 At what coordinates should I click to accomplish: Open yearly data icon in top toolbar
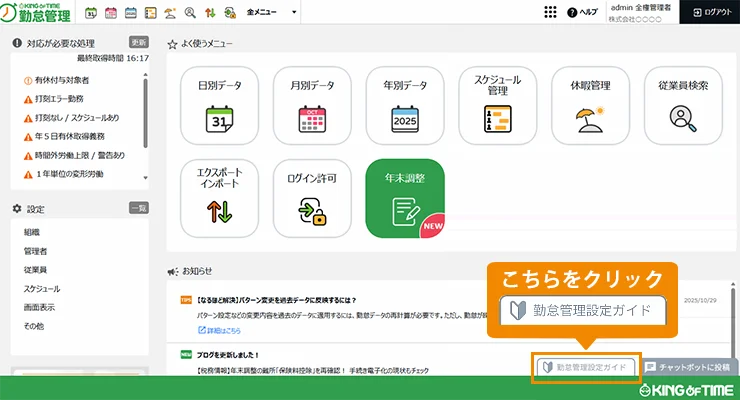coord(130,13)
